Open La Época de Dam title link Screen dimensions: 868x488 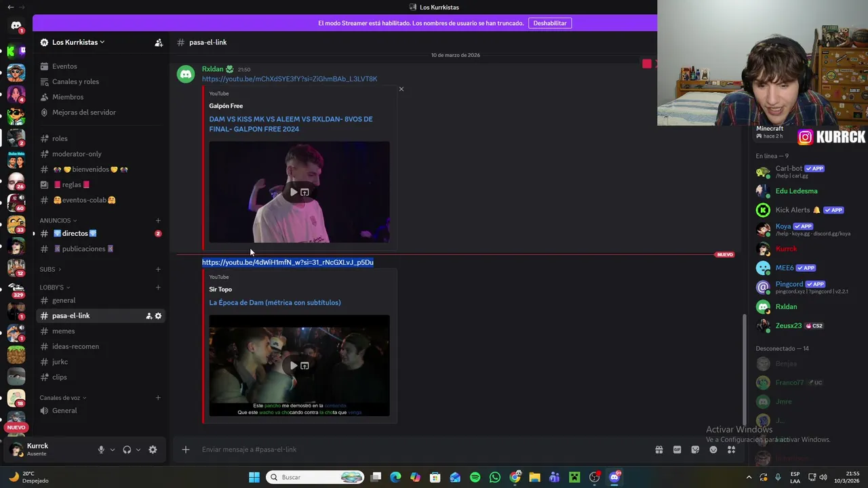point(275,303)
